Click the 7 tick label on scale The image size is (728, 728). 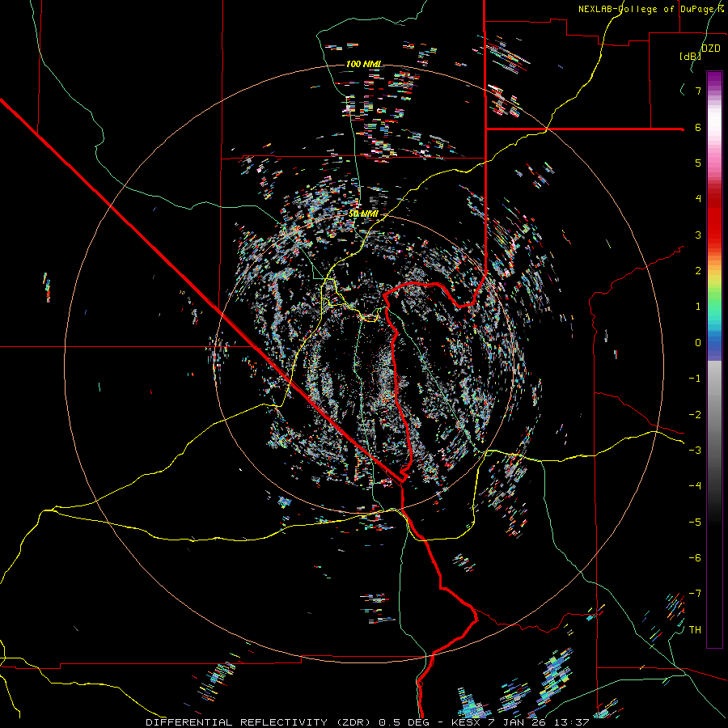coord(698,91)
